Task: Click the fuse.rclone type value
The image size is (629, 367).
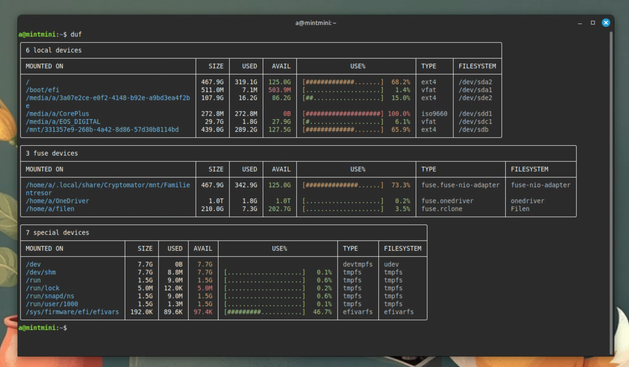Action: tap(442, 209)
